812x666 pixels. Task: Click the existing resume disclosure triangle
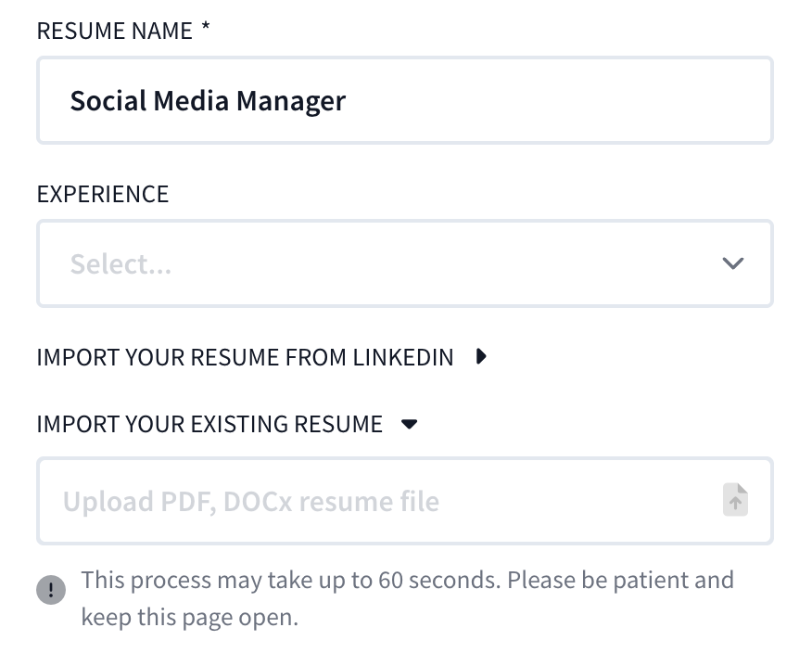click(408, 424)
